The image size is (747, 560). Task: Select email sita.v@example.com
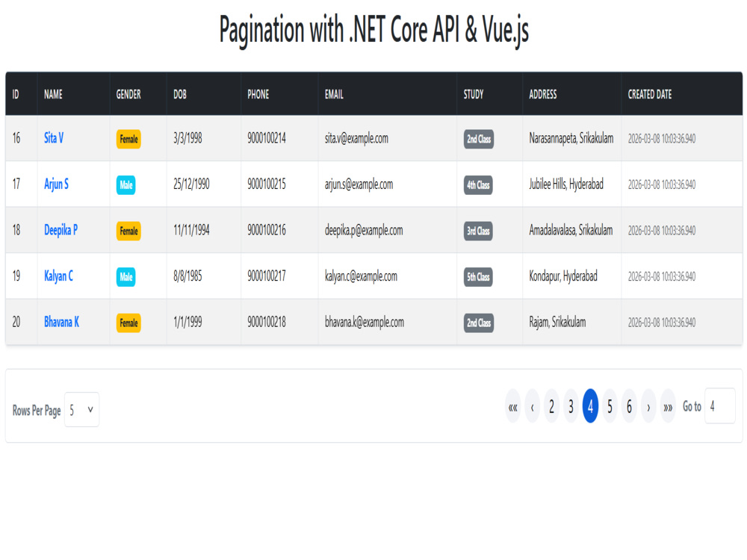tap(357, 139)
